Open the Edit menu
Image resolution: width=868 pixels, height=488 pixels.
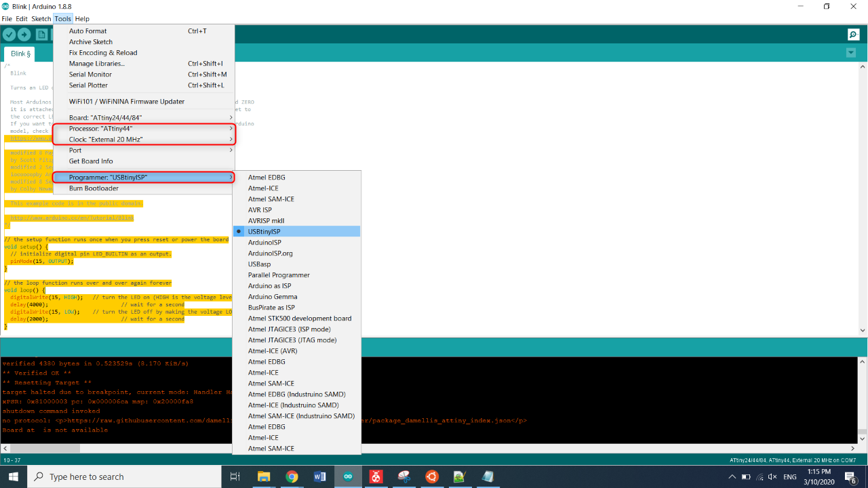pos(22,19)
